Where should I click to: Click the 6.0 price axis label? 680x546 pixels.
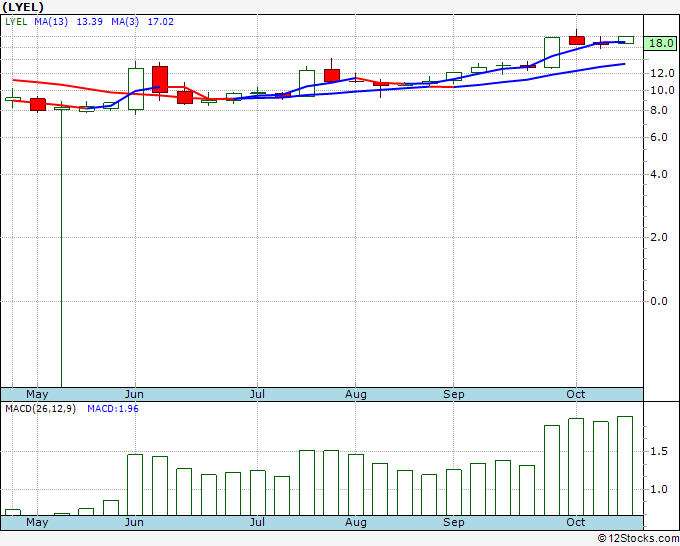pos(658,137)
